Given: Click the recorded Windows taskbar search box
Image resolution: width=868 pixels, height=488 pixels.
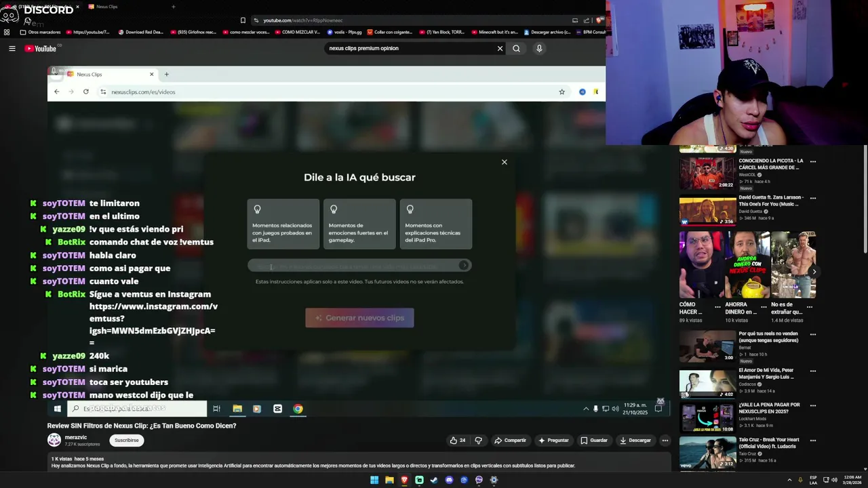Looking at the screenshot, I should point(138,409).
